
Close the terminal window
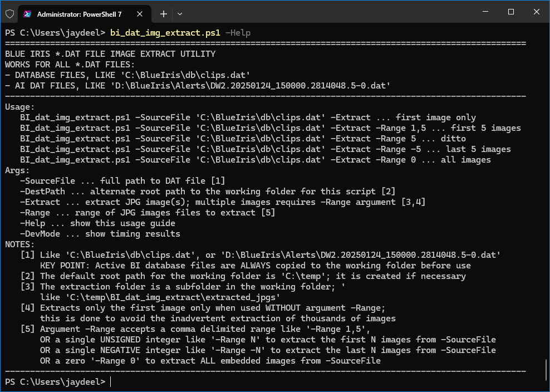pos(536,12)
